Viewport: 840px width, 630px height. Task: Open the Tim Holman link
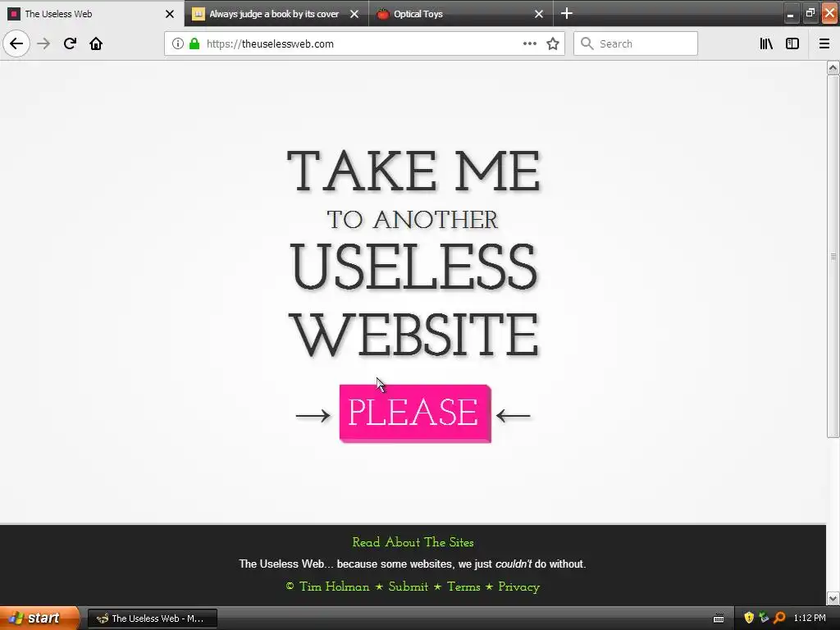pyautogui.click(x=335, y=587)
